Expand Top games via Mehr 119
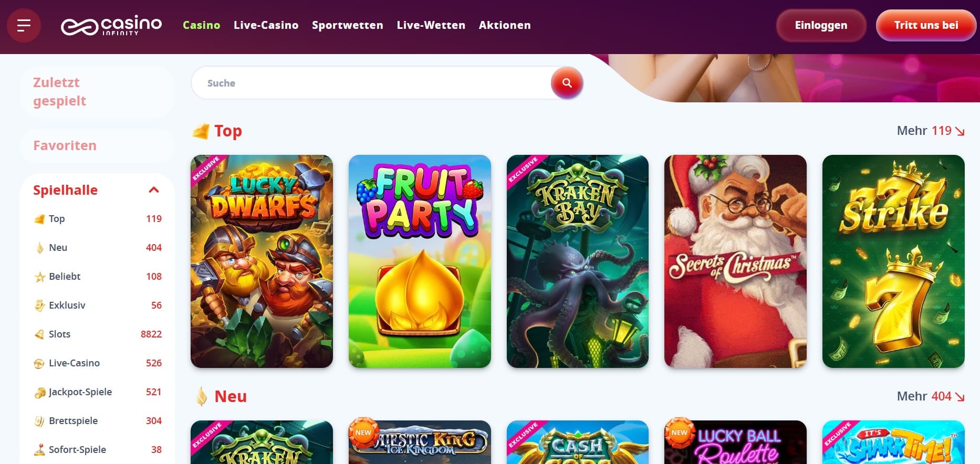 pos(931,131)
